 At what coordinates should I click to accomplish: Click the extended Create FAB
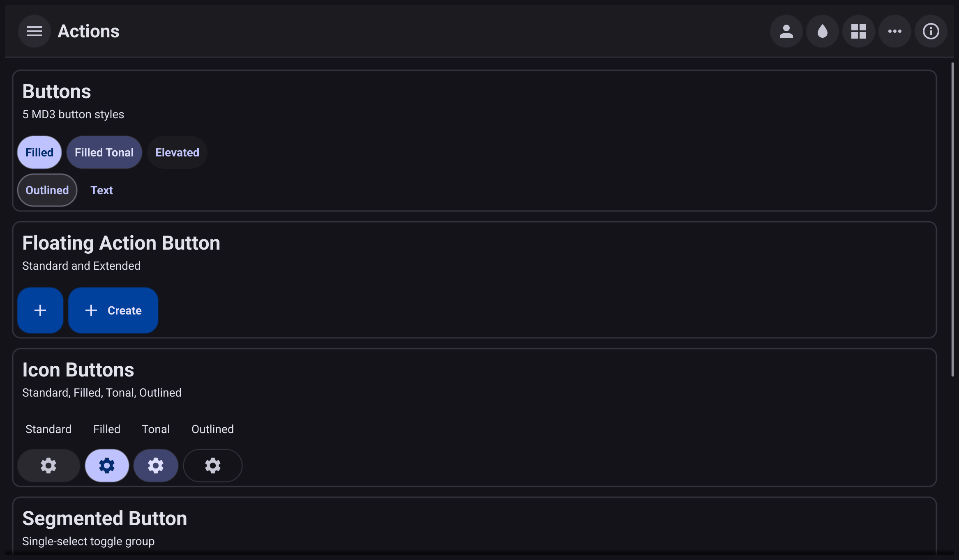click(113, 310)
